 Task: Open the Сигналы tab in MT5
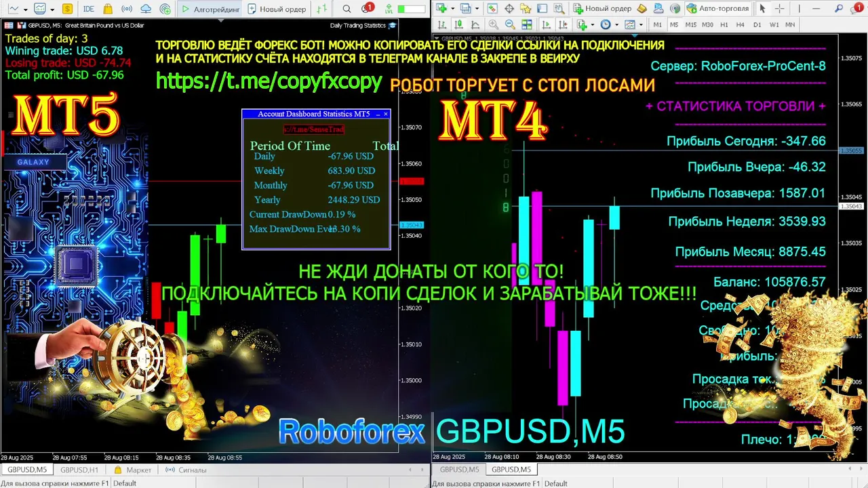pos(186,470)
